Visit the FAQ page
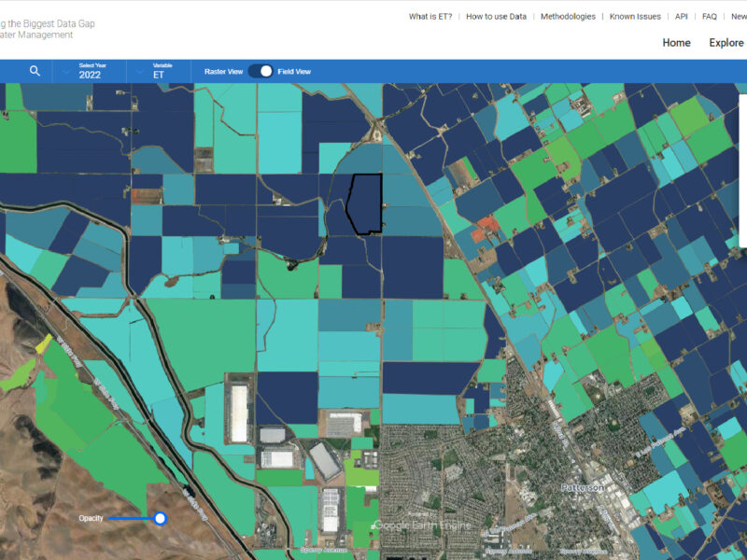 (710, 17)
